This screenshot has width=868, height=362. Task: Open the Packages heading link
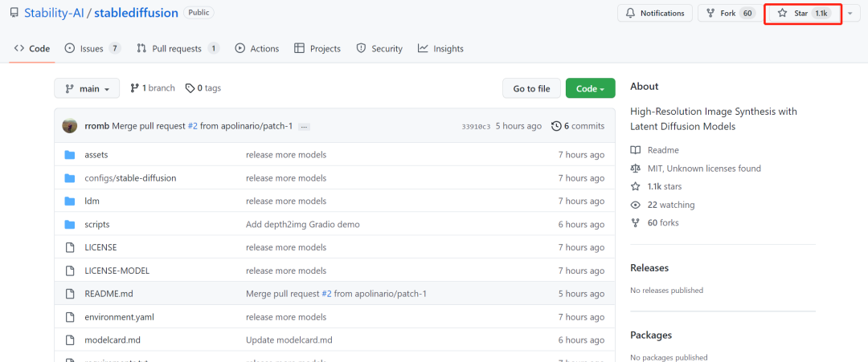pyautogui.click(x=651, y=335)
